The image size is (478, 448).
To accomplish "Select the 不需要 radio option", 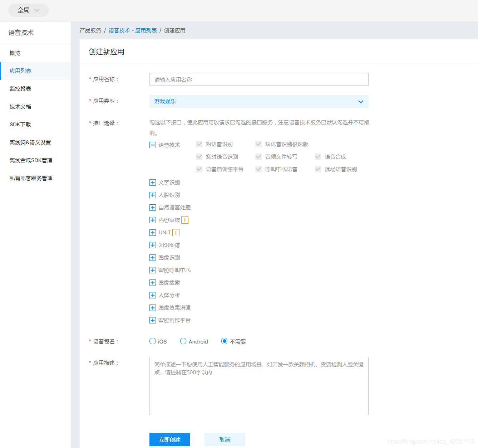I will (x=224, y=341).
